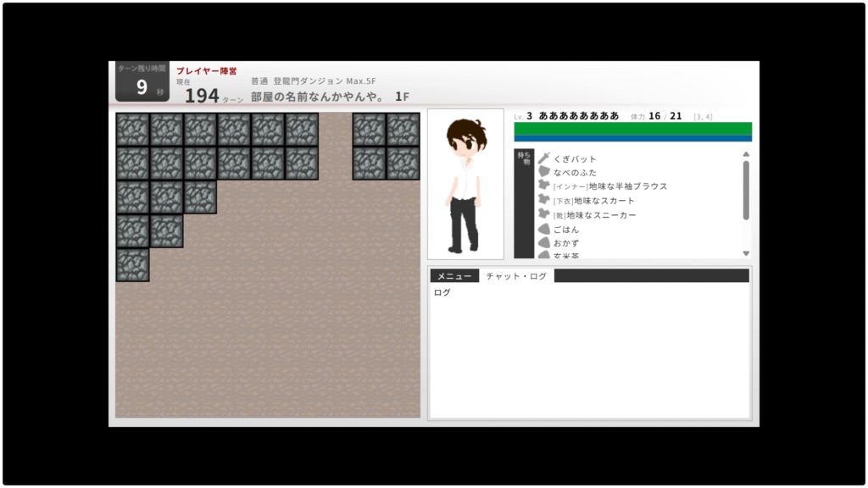Click the clothing icon beside 地味なスカート
Viewport: 868px width, 488px height.
tap(544, 200)
